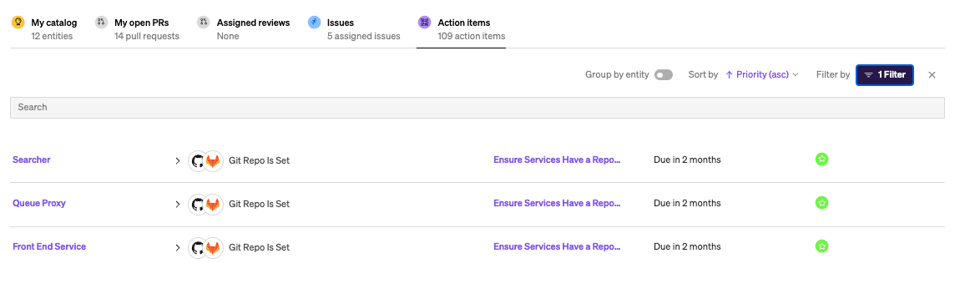
Task: Switch to the My open PRs tab
Action: [x=138, y=28]
